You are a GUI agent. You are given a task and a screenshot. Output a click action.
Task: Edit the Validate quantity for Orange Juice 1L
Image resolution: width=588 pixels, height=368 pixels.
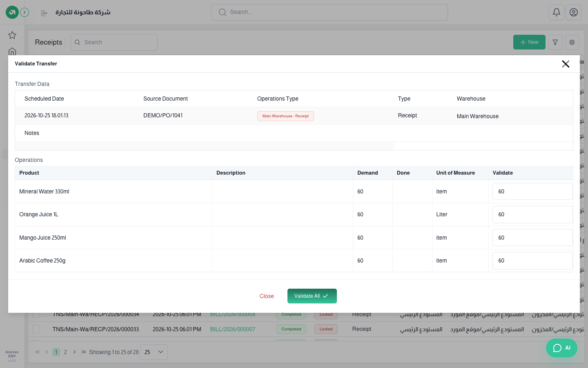point(532,214)
